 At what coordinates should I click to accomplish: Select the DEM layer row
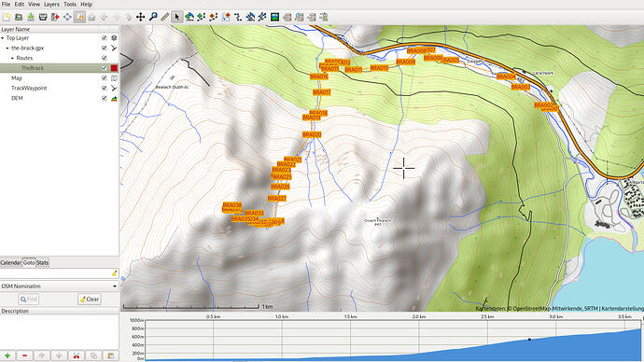(59, 98)
